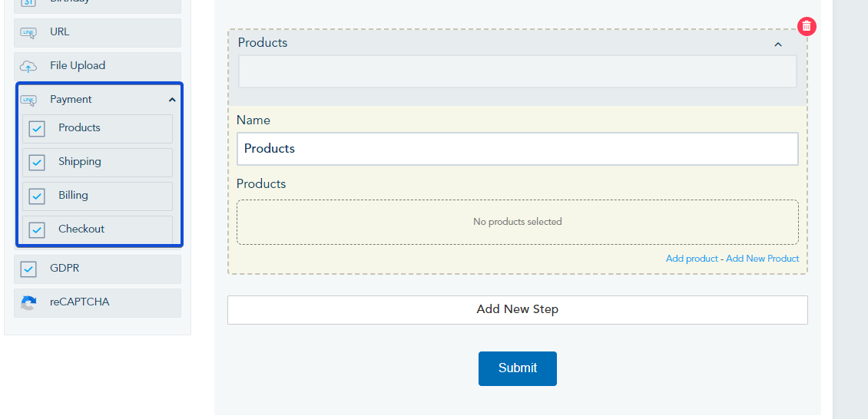Screen dimensions: 868x419
Task: Select the Shipping payment field item
Action: pyautogui.click(x=80, y=162)
